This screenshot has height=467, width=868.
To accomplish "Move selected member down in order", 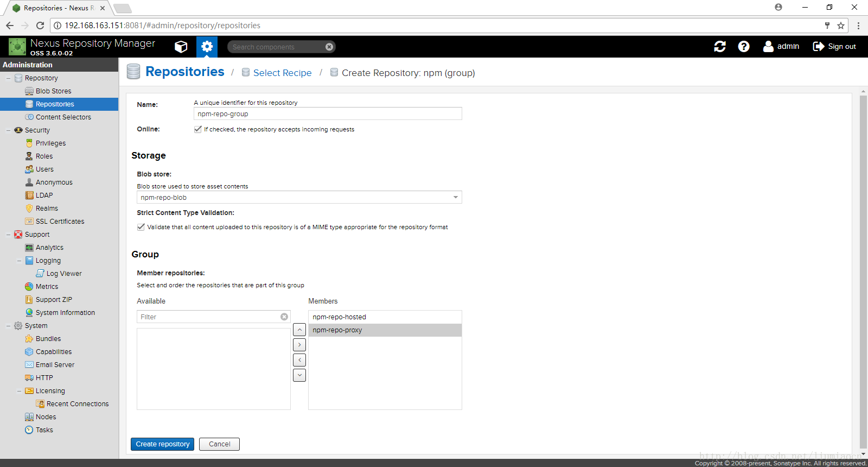I will (299, 375).
